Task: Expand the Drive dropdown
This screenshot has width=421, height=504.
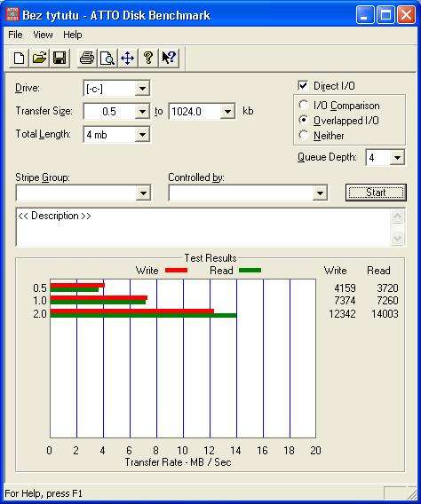Action: pyautogui.click(x=142, y=88)
